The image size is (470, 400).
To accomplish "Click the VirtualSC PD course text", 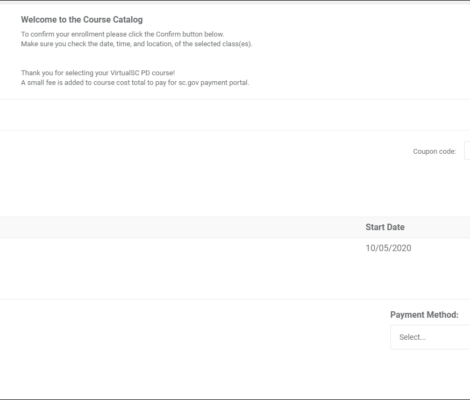I will coord(142,73).
